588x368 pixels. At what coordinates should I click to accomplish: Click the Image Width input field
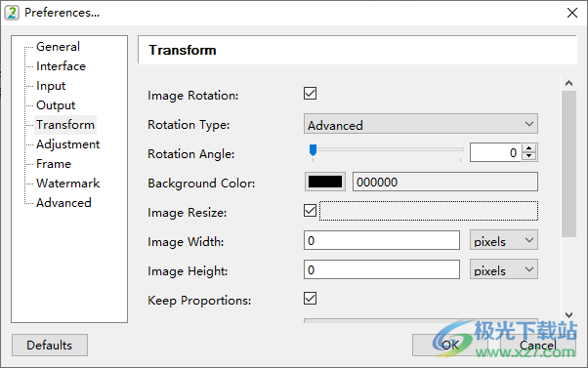[382, 240]
